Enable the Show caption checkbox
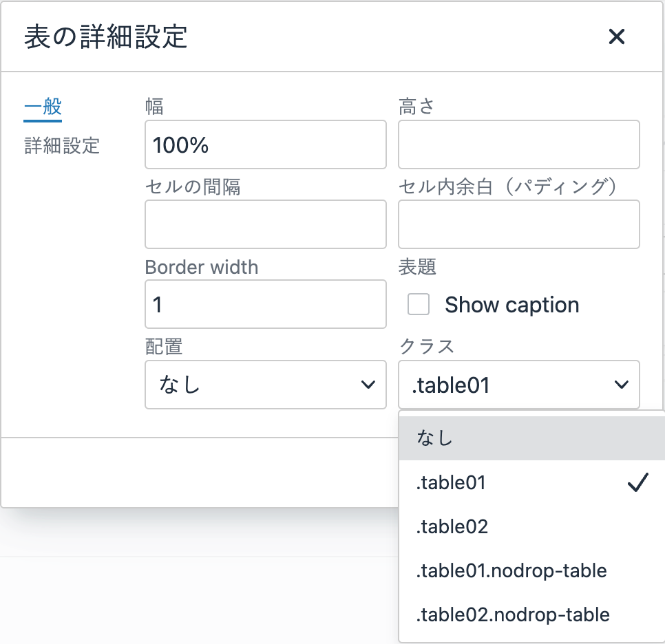 (419, 304)
